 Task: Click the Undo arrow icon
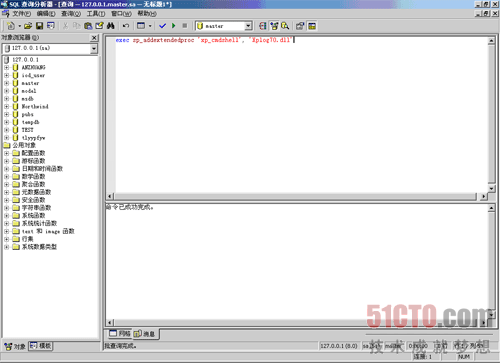126,26
